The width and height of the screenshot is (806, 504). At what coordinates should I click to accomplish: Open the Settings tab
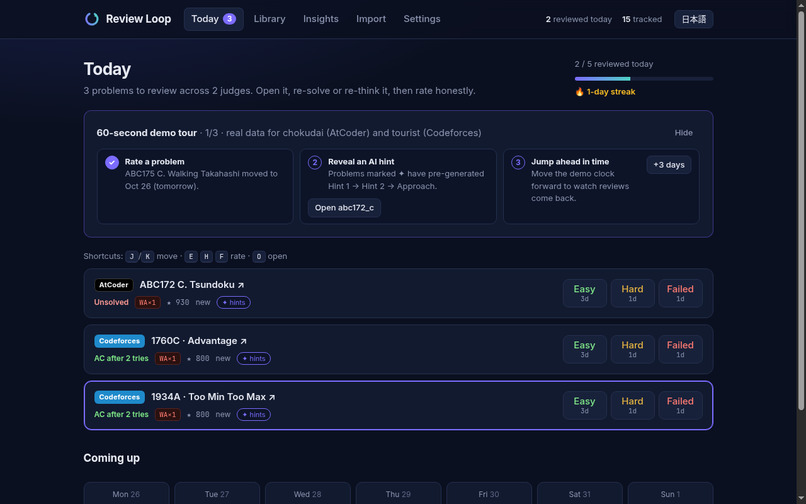tap(422, 19)
